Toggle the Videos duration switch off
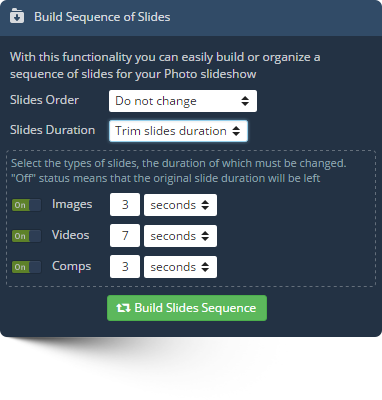Screen dimensions: 382x400 [27, 236]
